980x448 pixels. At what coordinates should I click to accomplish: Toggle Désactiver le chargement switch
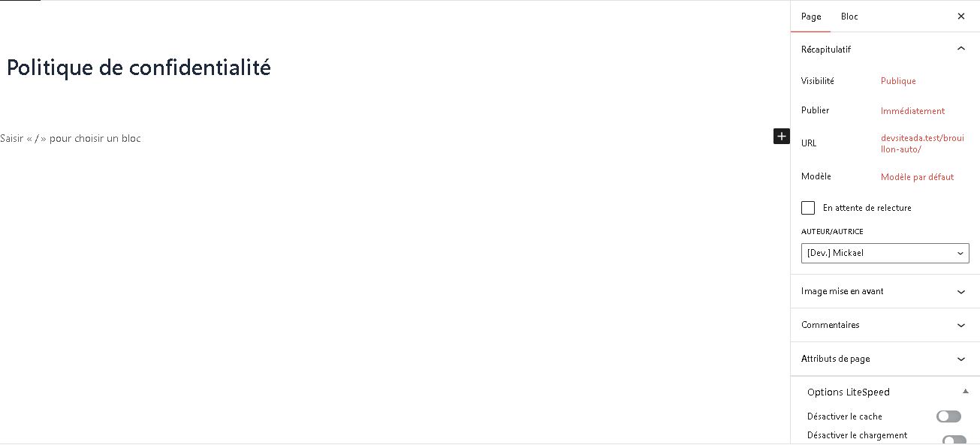(x=954, y=440)
